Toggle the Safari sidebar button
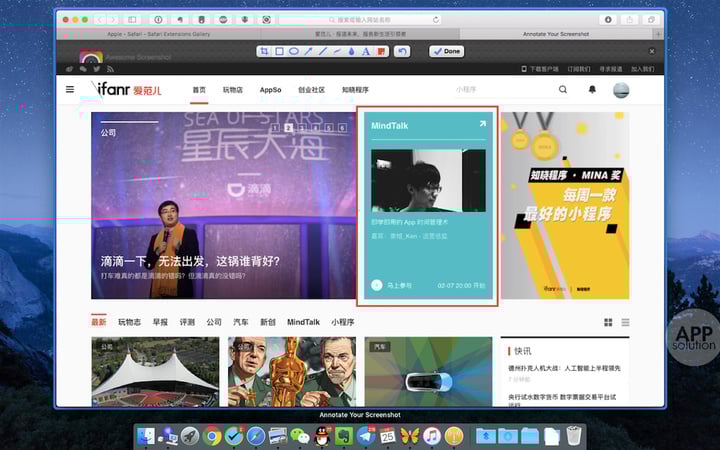The width and height of the screenshot is (720, 450). [x=132, y=20]
